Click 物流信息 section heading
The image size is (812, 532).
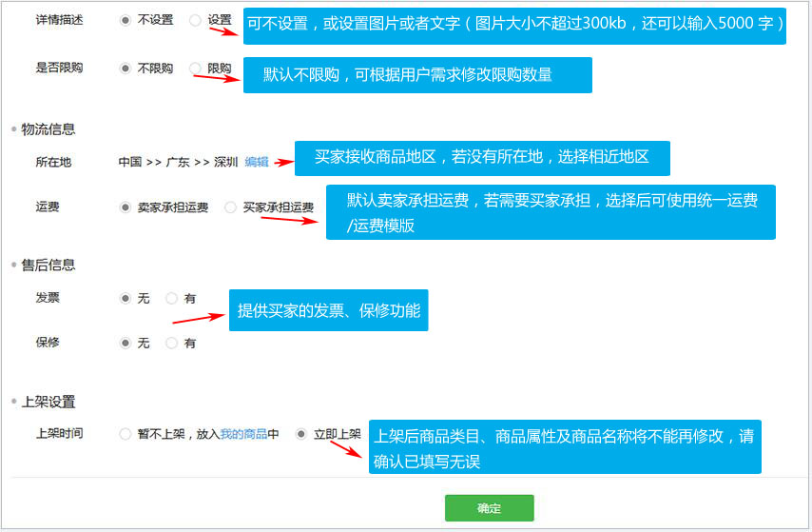point(48,129)
